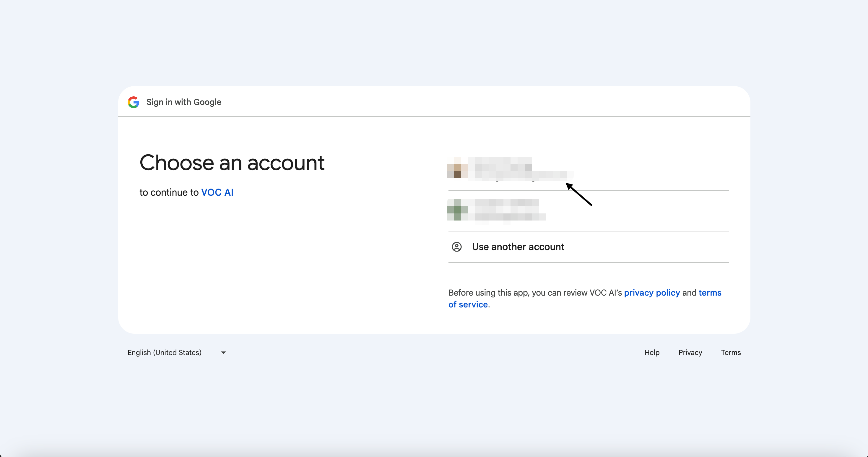The height and width of the screenshot is (457, 868).
Task: Open the English (United States) language selector
Action: coord(165,353)
